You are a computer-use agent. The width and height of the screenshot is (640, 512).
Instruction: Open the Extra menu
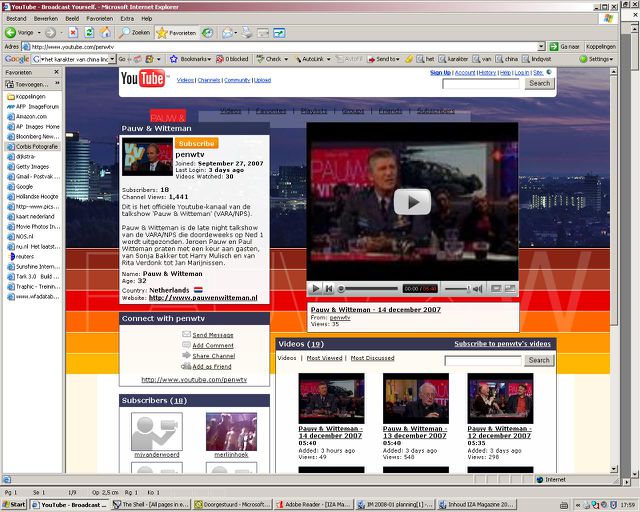(127, 18)
